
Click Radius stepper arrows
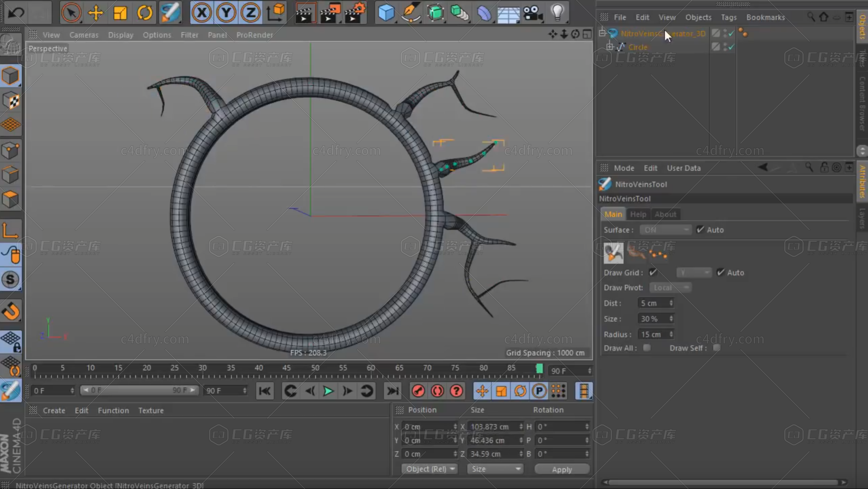[671, 334]
